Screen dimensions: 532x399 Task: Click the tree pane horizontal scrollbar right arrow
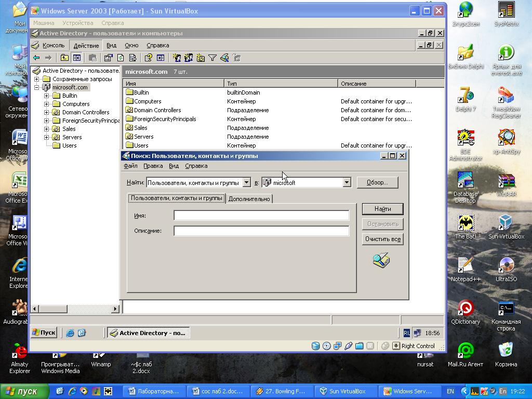[x=115, y=309]
